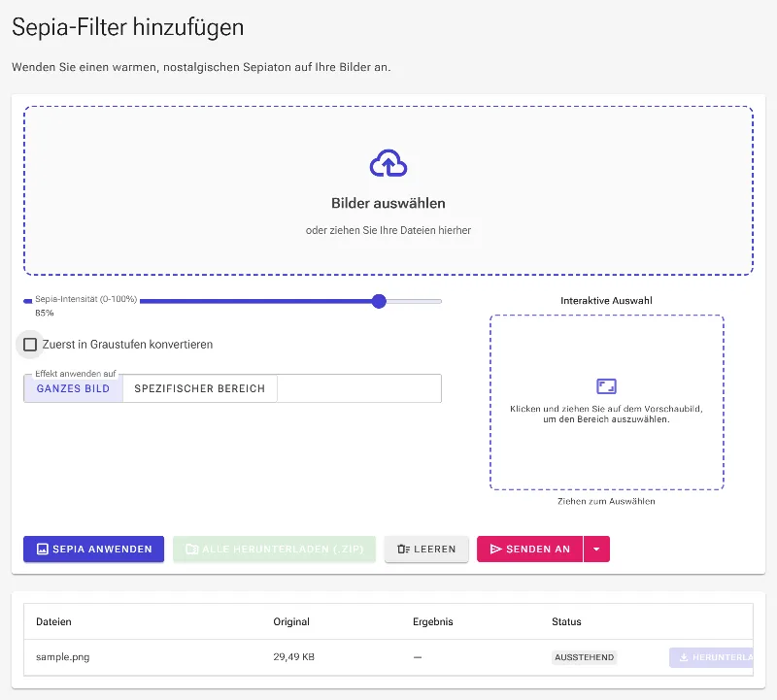Click the 'Ausstehend' status badge
The image size is (777, 700).
click(585, 657)
